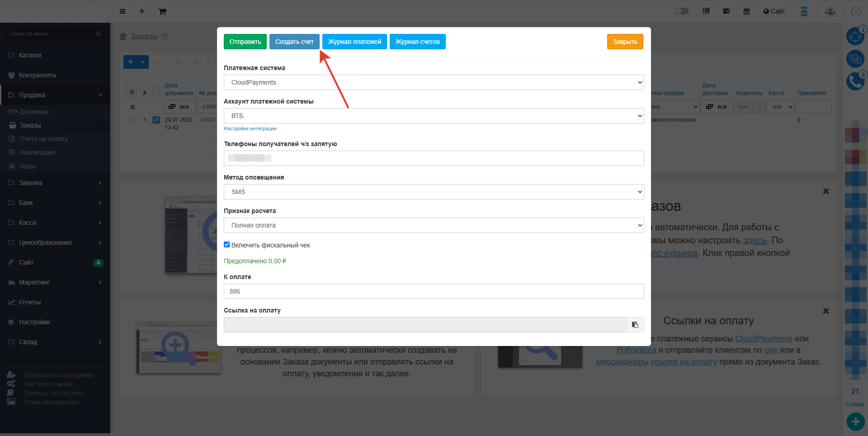Click the green plus icon in top bar
The width and height of the screenshot is (868, 436).
pyautogui.click(x=142, y=11)
